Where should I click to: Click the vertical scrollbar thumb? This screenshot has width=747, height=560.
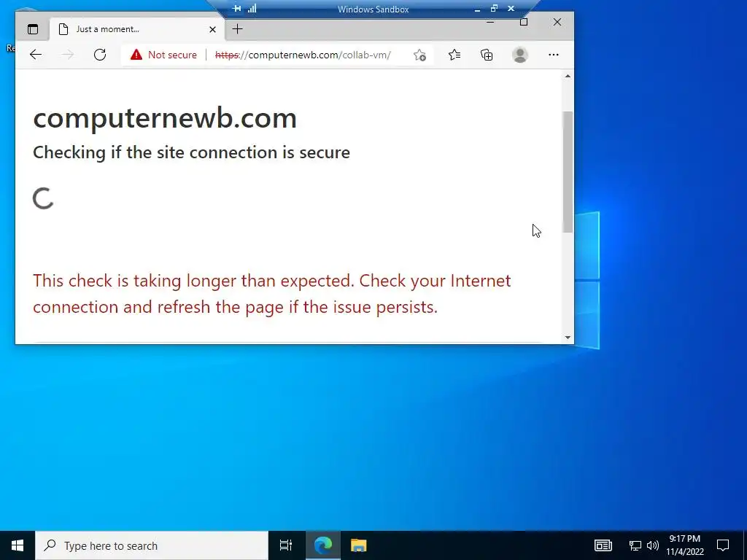click(568, 172)
